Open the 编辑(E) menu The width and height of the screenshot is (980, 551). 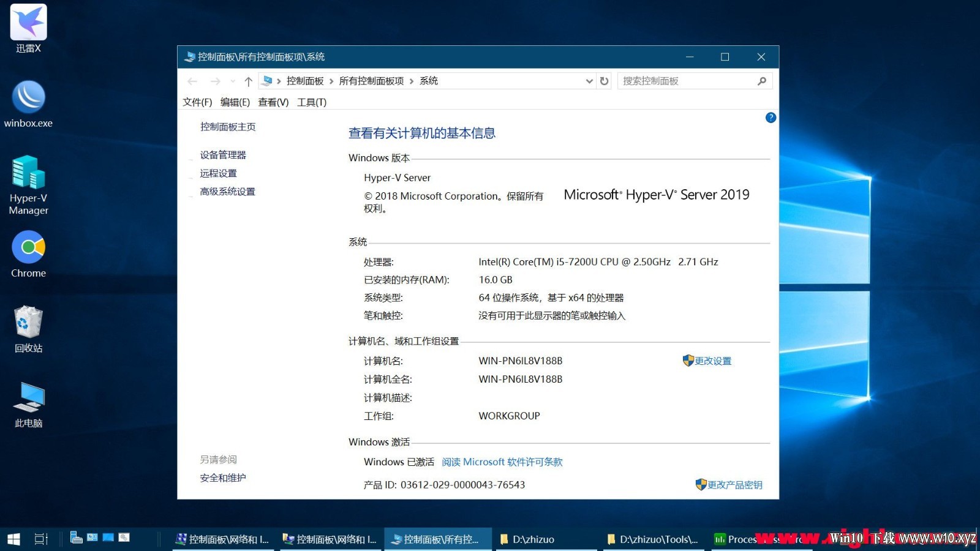coord(235,102)
